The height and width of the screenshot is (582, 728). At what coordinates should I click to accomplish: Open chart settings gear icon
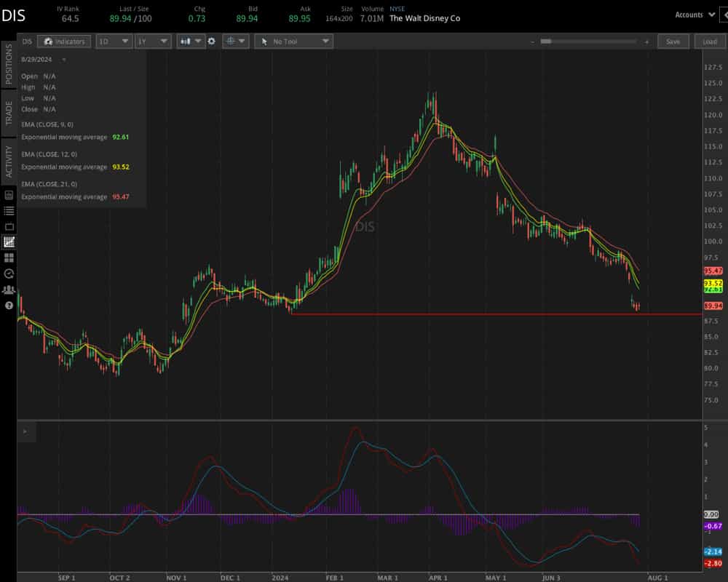tap(211, 41)
